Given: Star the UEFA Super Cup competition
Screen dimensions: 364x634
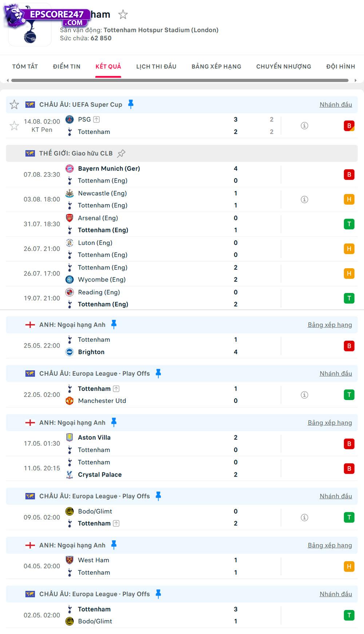Looking at the screenshot, I should (15, 105).
